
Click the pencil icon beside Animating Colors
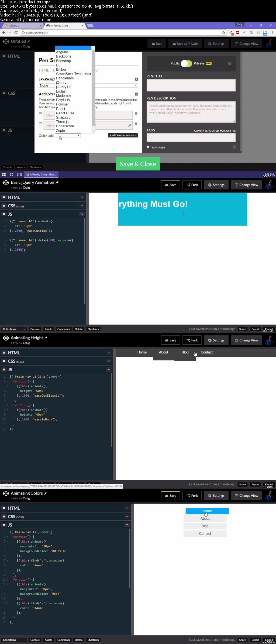pyautogui.click(x=46, y=493)
